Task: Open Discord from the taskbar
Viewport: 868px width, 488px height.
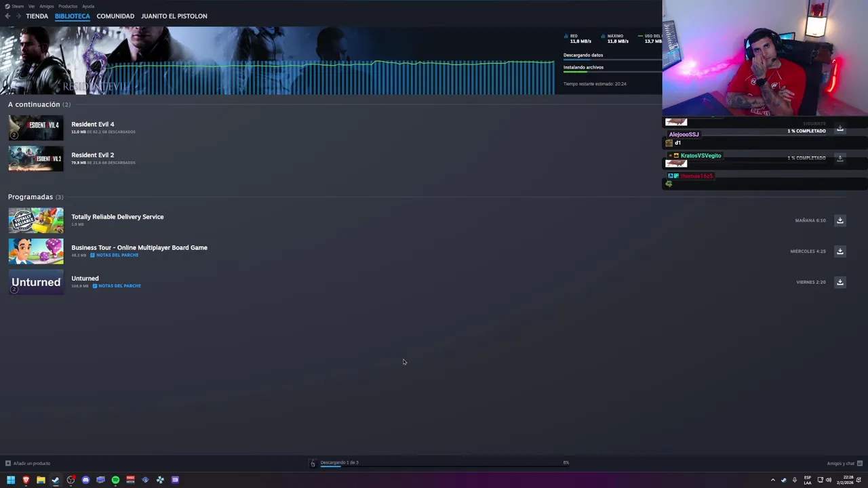Action: [x=85, y=480]
